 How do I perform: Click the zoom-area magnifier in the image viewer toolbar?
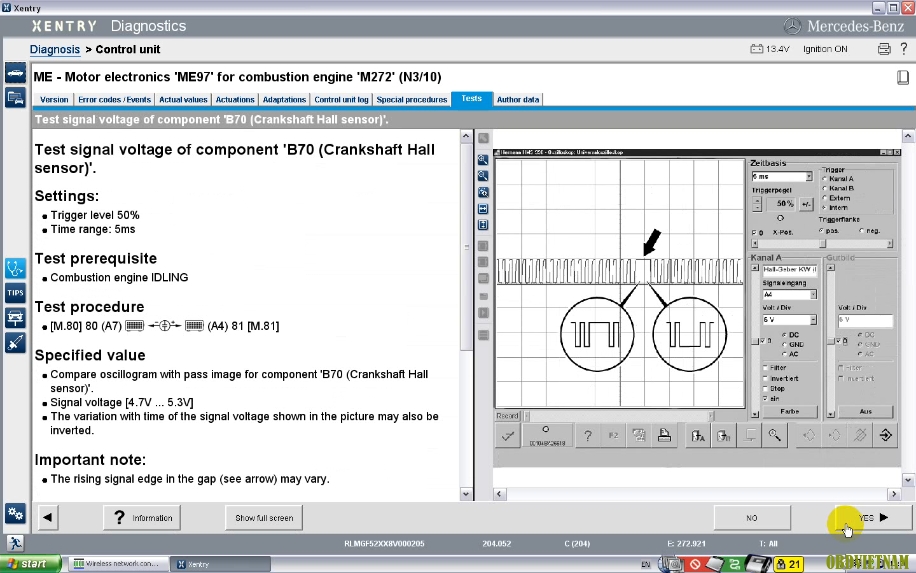click(x=483, y=192)
